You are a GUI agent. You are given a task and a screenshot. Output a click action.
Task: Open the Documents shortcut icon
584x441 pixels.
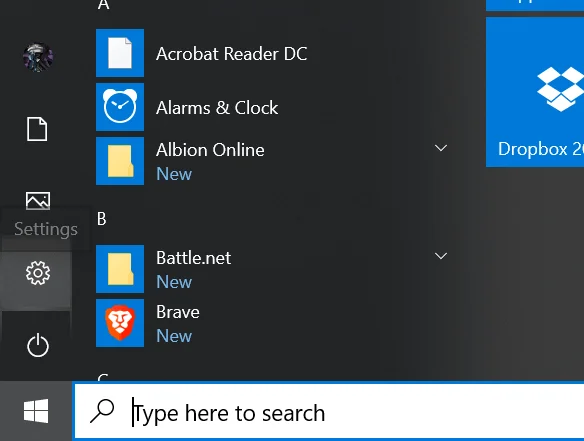tap(37, 129)
